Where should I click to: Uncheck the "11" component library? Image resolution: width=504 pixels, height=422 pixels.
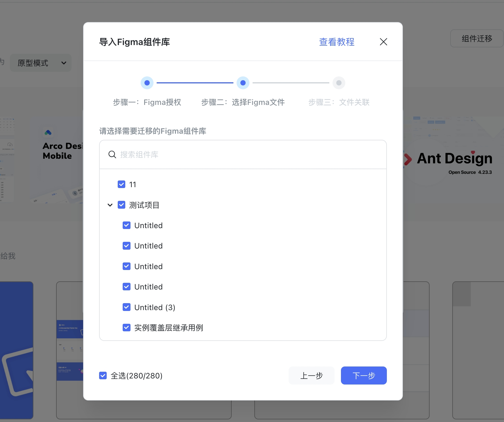click(x=121, y=184)
